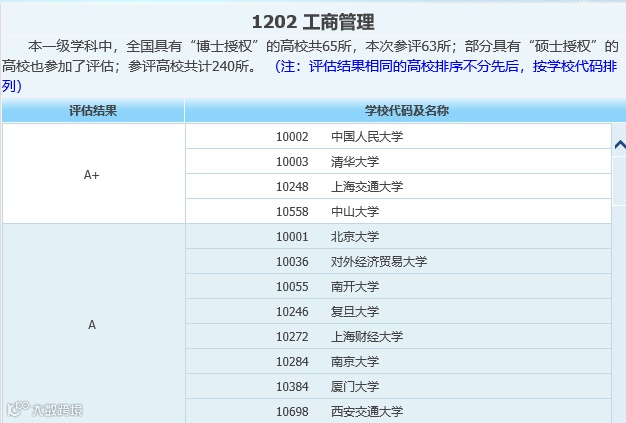Click the A rating cell
Image resolution: width=626 pixels, height=423 pixels.
[93, 324]
